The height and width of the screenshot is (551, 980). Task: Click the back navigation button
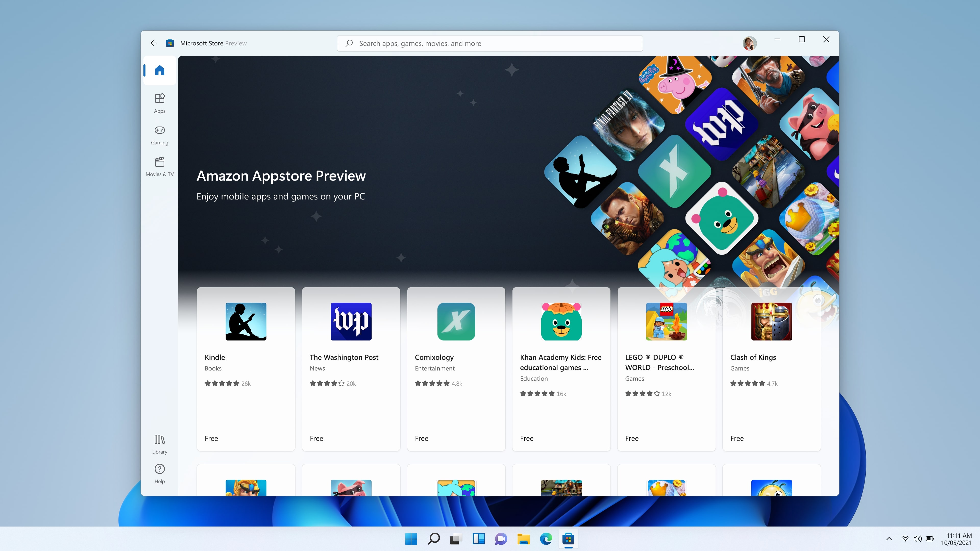153,42
